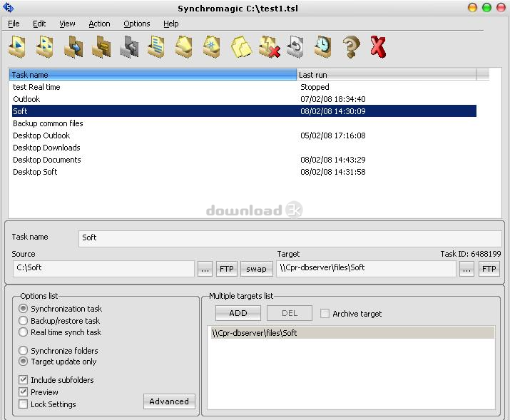
Task: Click the DEL target button
Action: coord(290,313)
